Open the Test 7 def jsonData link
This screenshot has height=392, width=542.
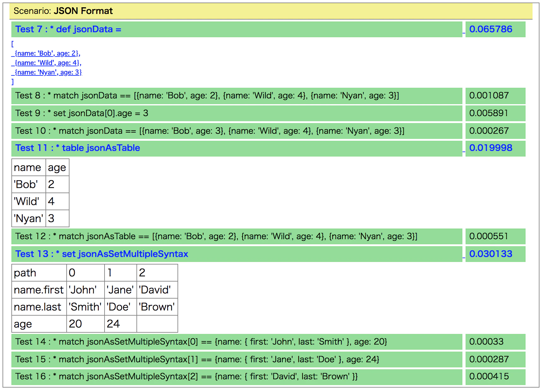68,29
